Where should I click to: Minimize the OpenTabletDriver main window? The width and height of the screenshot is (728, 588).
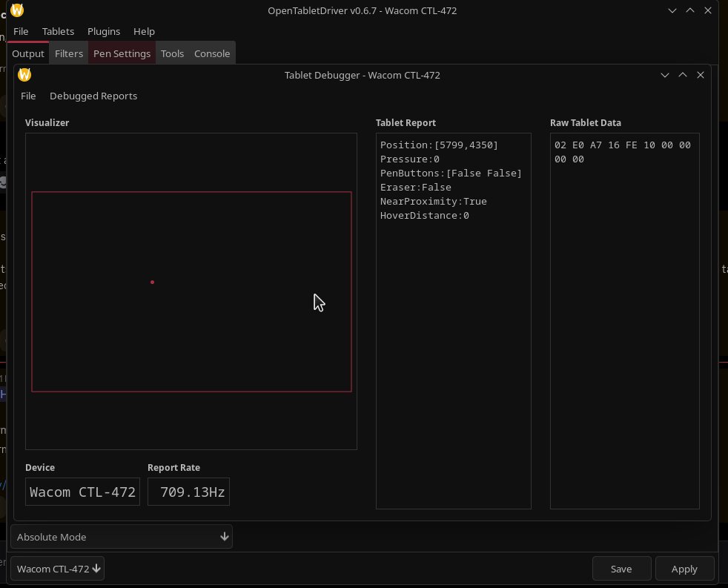coord(672,10)
